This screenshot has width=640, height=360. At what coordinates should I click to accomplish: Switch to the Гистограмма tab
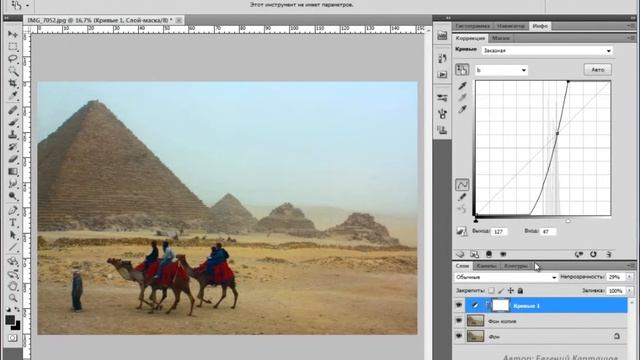472,26
